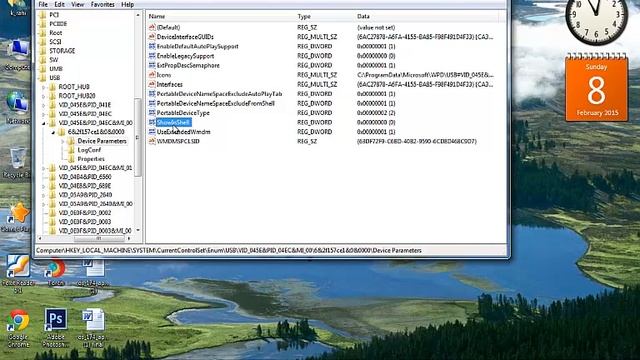Open Google Chrome desktop shortcut
The image size is (640, 360).
[x=18, y=328]
